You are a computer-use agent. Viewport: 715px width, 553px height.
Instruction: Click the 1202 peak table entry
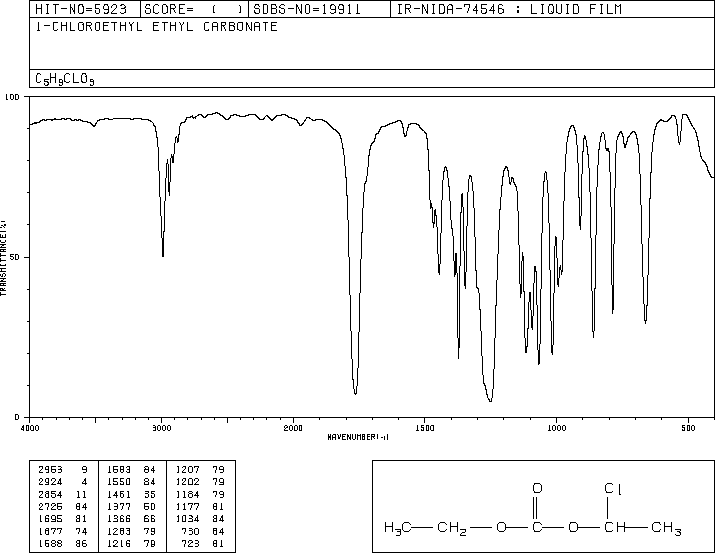pos(187,482)
